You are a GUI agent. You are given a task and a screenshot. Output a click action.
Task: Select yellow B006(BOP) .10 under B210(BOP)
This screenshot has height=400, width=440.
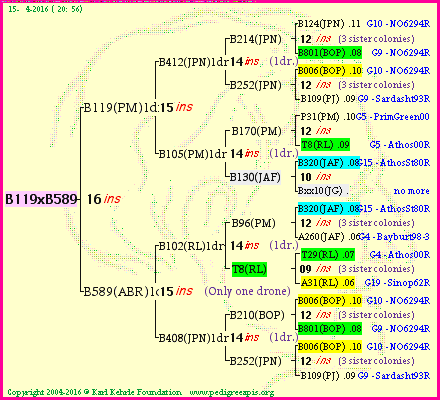[x=330, y=301]
